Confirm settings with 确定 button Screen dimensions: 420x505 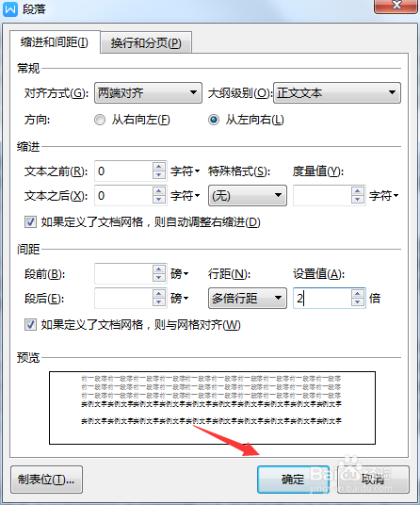pyautogui.click(x=293, y=480)
